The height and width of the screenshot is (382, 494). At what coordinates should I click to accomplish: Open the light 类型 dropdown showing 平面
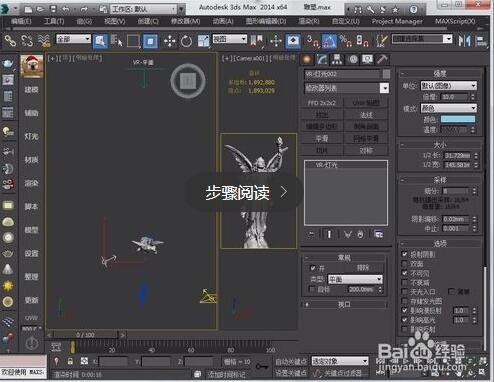pos(355,279)
